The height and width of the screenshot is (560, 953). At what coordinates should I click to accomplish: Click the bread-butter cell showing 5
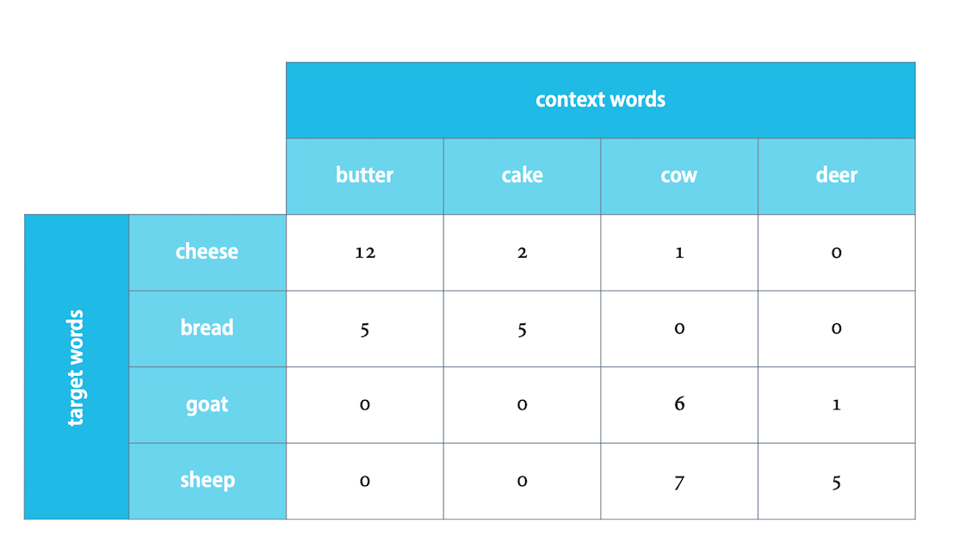pos(365,329)
